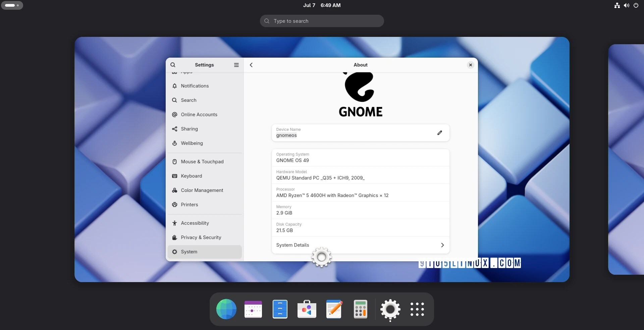Click the Online Accounts at-sign icon

[x=174, y=115]
